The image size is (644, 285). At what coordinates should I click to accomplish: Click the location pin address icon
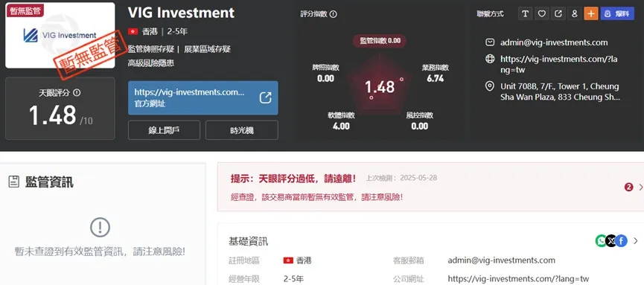(490, 86)
